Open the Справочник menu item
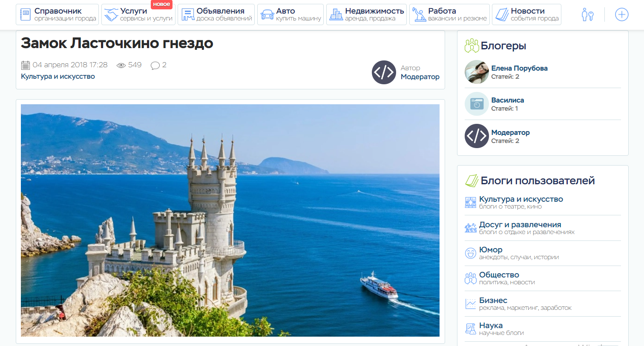The width and height of the screenshot is (644, 346). (x=57, y=14)
